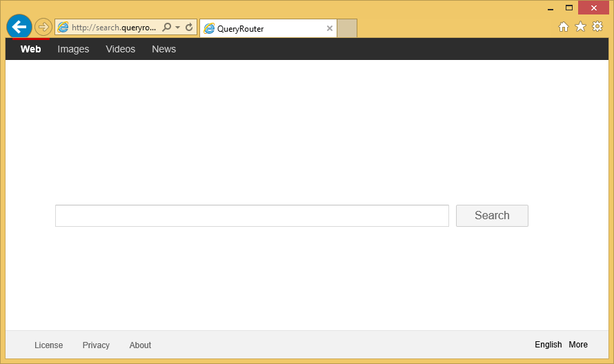Screen dimensions: 614x364
Task: Open the Tools gear menu
Action: point(597,27)
